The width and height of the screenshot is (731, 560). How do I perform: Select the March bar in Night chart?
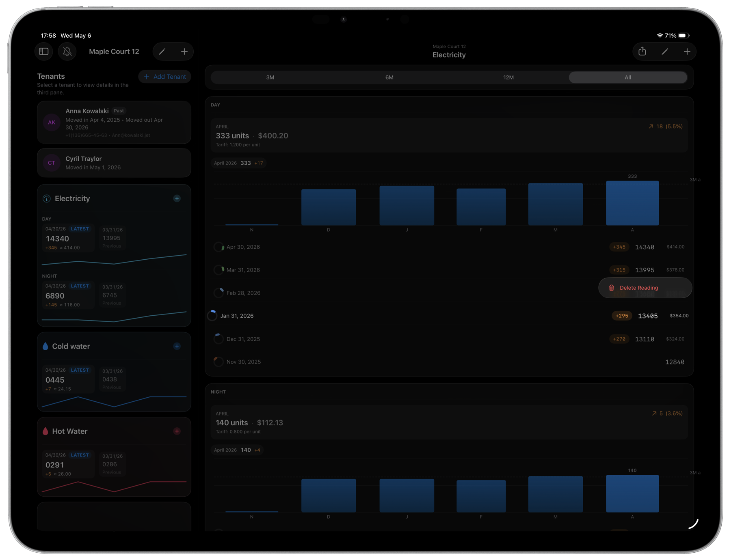click(555, 494)
